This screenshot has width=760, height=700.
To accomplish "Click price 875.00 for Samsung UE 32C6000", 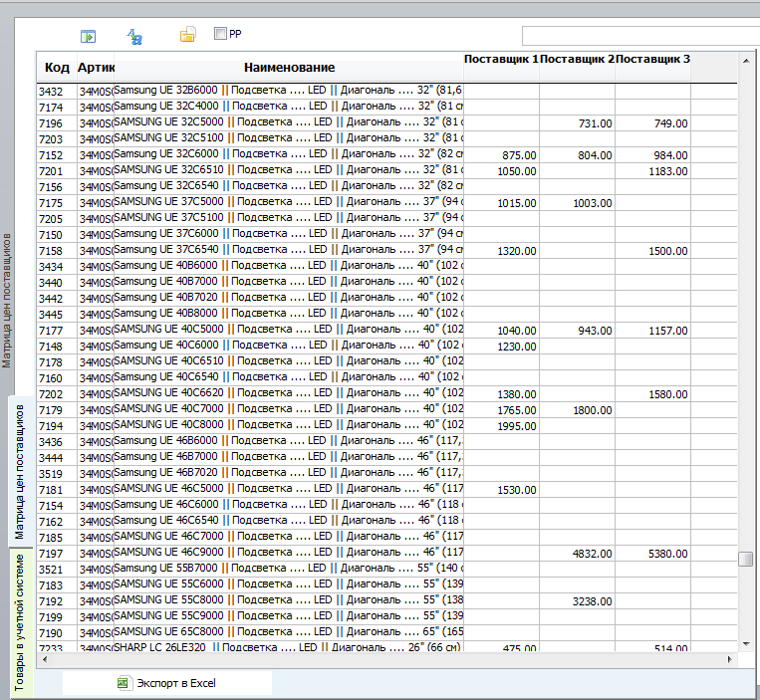I will 519,155.
